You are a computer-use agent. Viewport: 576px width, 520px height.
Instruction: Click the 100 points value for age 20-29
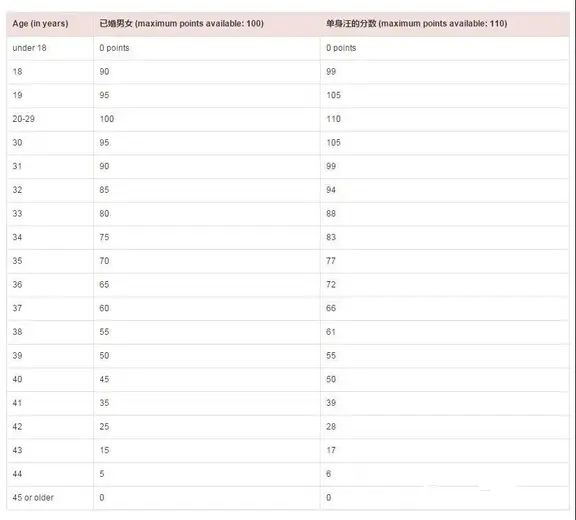click(x=107, y=119)
